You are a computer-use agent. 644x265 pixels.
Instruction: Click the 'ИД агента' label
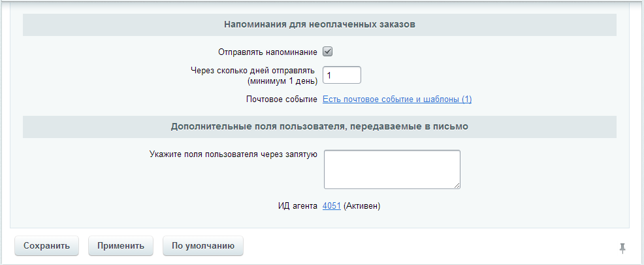pos(298,205)
